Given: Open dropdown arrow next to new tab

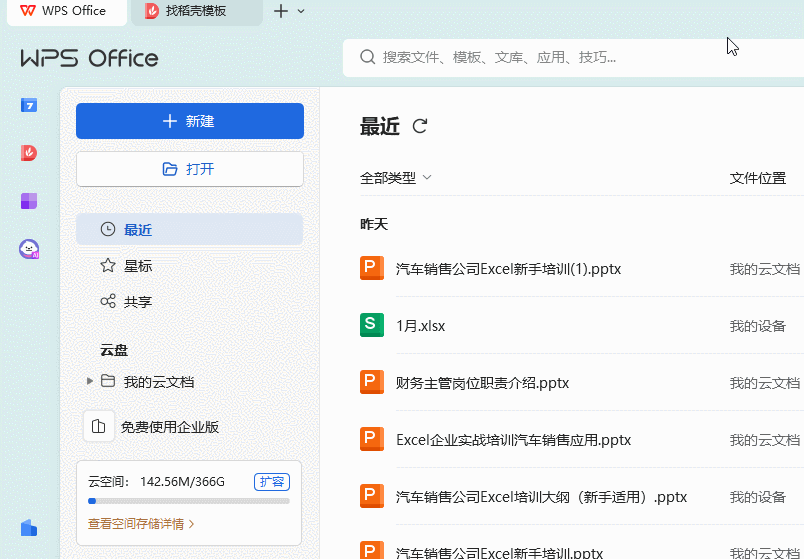Looking at the screenshot, I should point(301,11).
